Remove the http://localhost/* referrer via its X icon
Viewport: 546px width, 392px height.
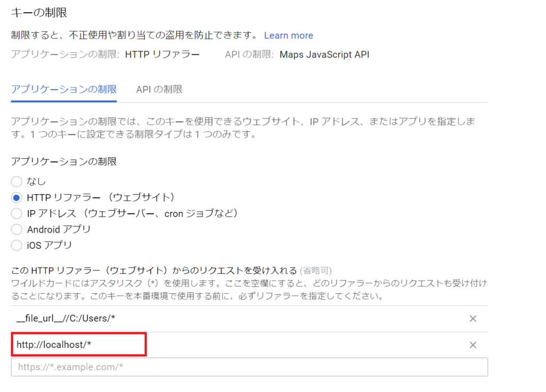(472, 345)
